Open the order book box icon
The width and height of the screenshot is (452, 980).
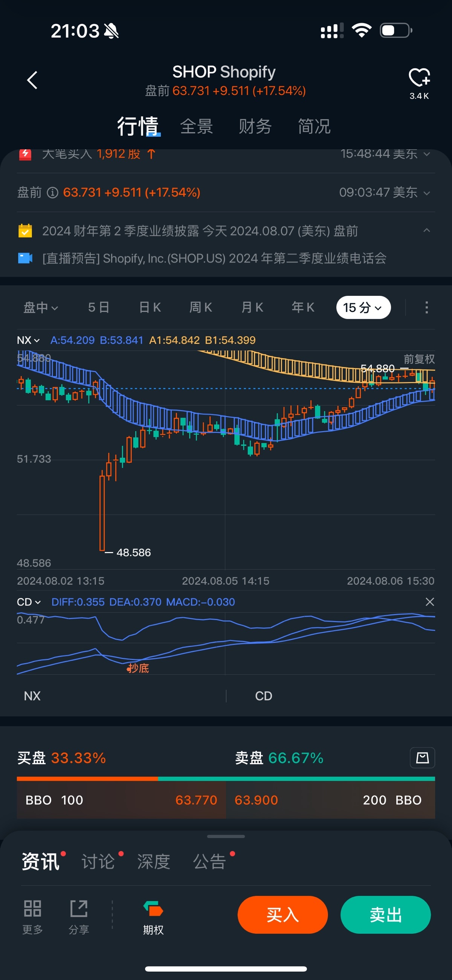(x=422, y=758)
